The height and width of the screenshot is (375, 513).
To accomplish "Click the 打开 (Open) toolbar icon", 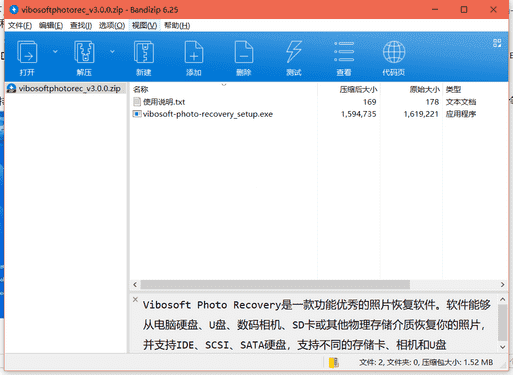I will click(27, 52).
